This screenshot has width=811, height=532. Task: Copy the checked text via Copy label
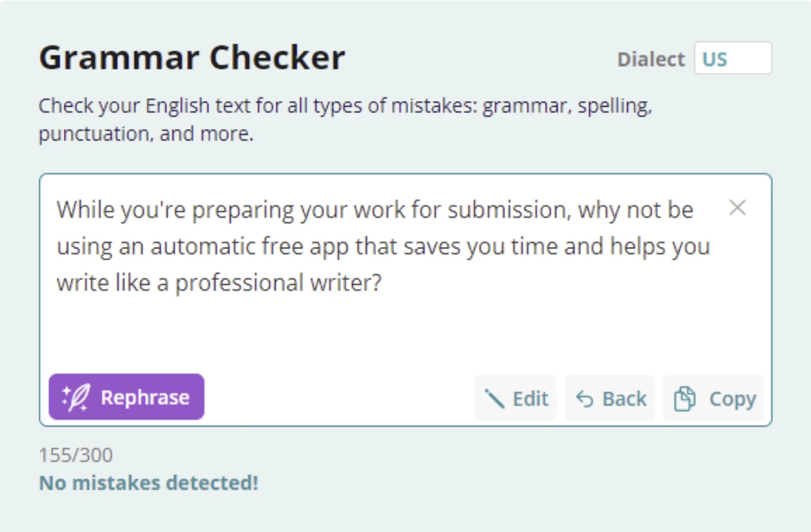coord(732,399)
